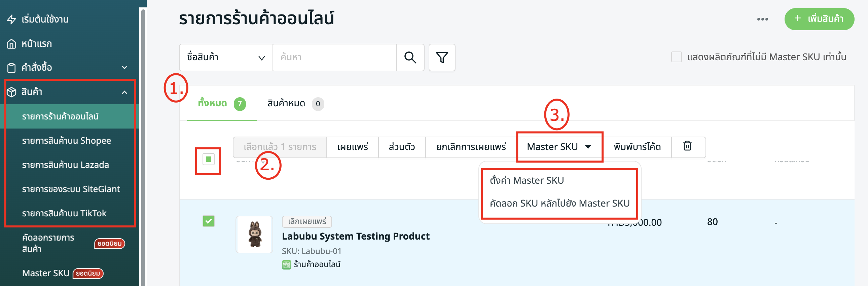The height and width of the screenshot is (286, 868).
Task: Click the box icon beside สินค้า
Action: [x=11, y=92]
